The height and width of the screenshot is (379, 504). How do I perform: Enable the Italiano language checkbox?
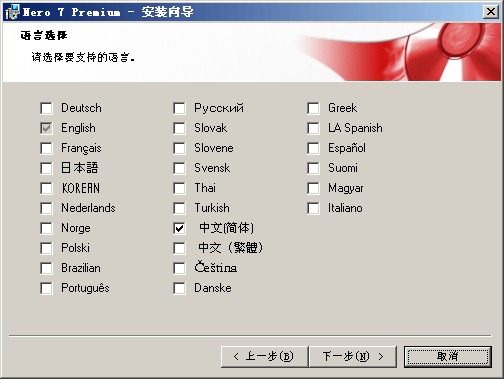[x=313, y=208]
